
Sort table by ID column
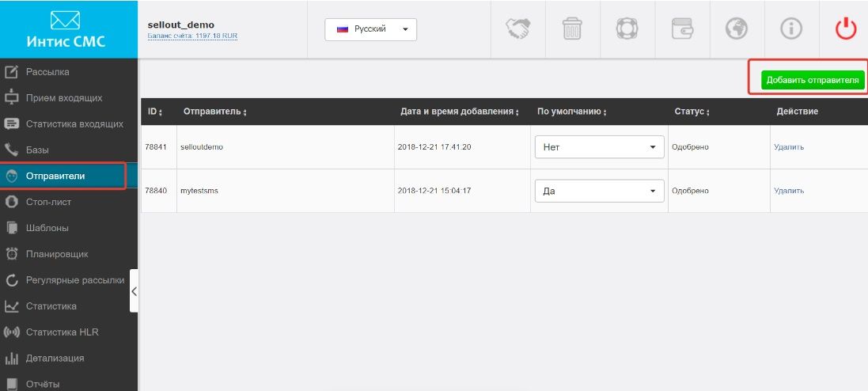tap(154, 112)
